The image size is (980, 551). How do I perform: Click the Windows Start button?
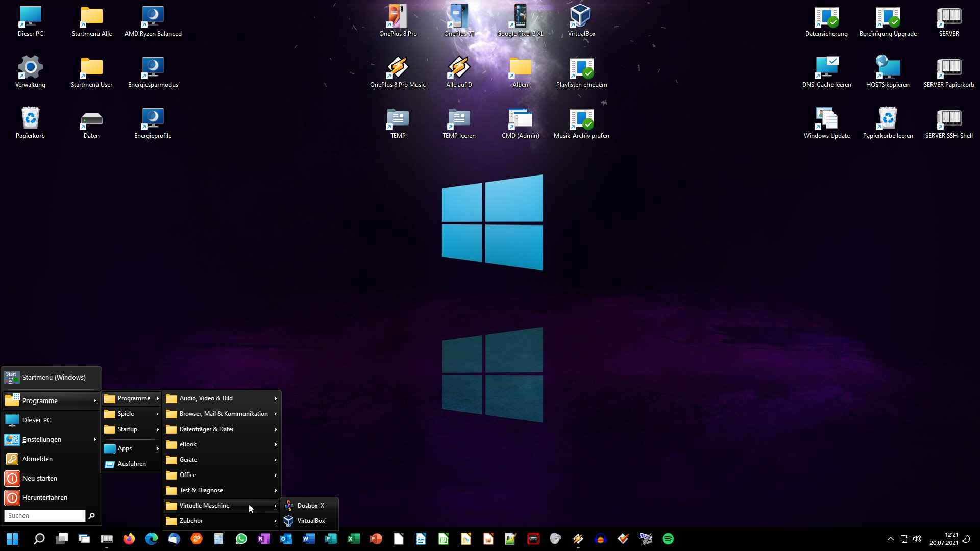12,539
